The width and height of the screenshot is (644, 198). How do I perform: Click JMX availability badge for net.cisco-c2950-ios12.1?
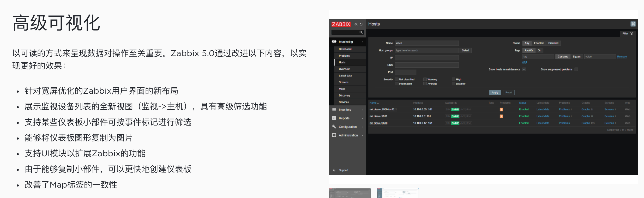(x=463, y=110)
